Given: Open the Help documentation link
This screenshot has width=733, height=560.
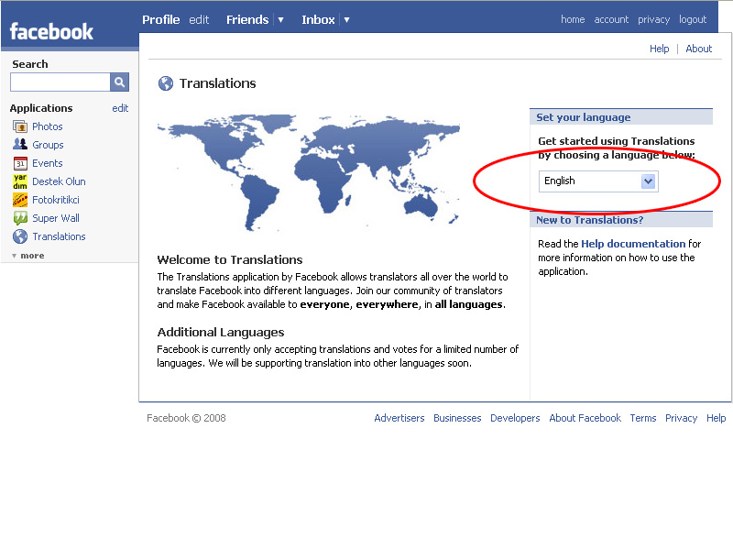Looking at the screenshot, I should point(633,244).
